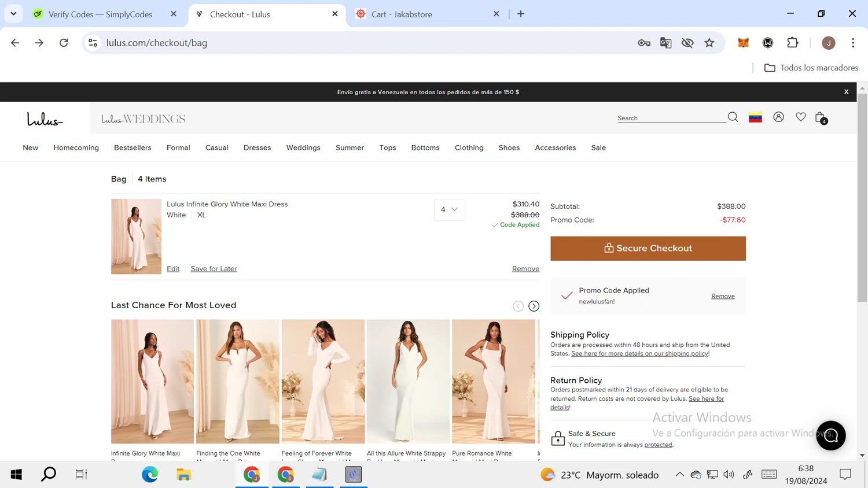
Task: Open the live chat support bubble
Action: 830,435
